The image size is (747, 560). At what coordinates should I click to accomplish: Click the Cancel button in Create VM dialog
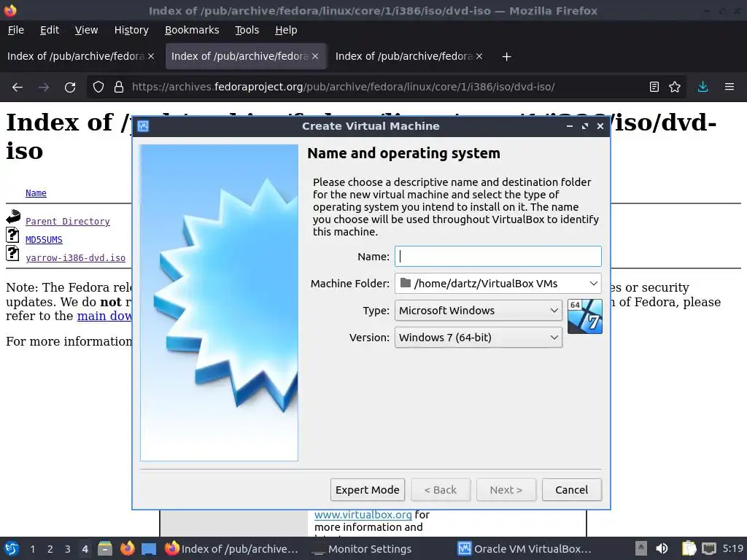(x=572, y=490)
